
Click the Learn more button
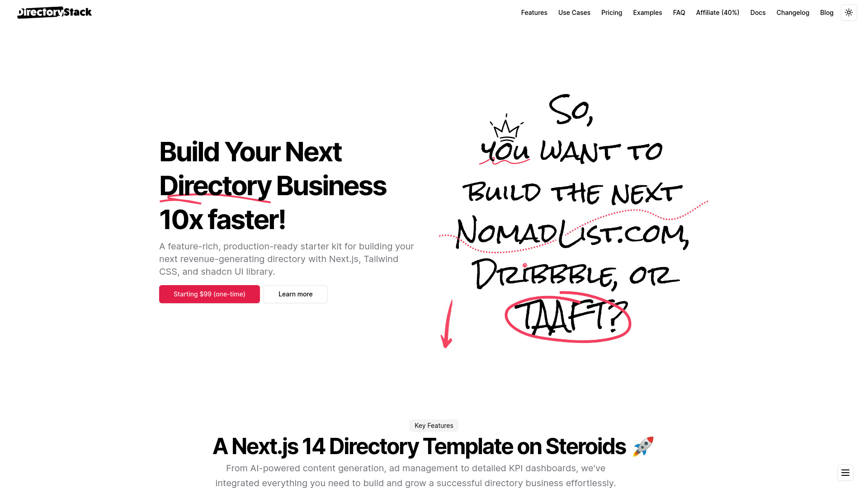[296, 294]
